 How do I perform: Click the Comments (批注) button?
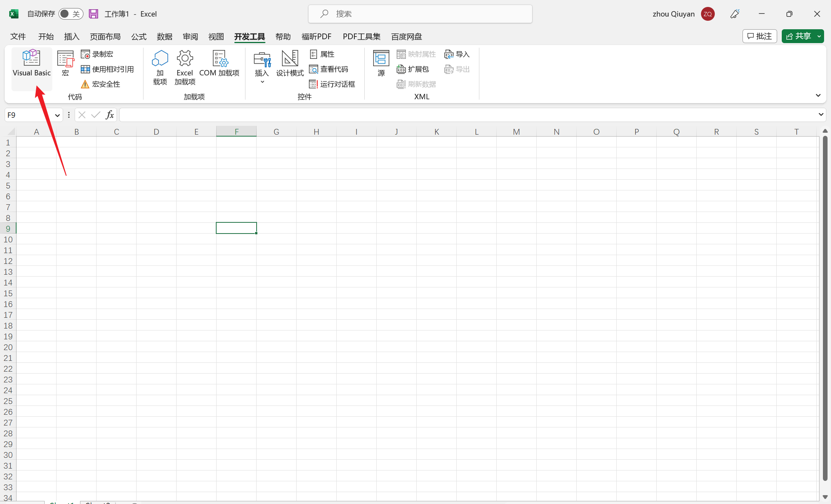[759, 36]
